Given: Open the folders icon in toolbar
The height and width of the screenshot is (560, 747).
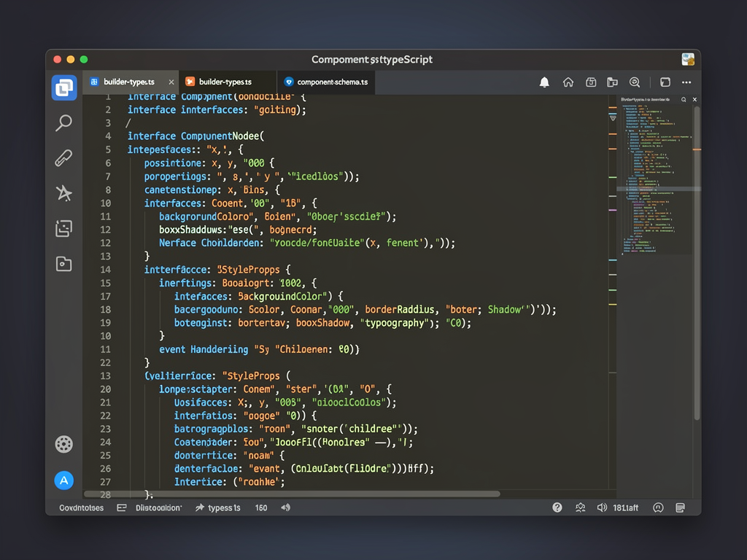Looking at the screenshot, I should click(x=613, y=82).
